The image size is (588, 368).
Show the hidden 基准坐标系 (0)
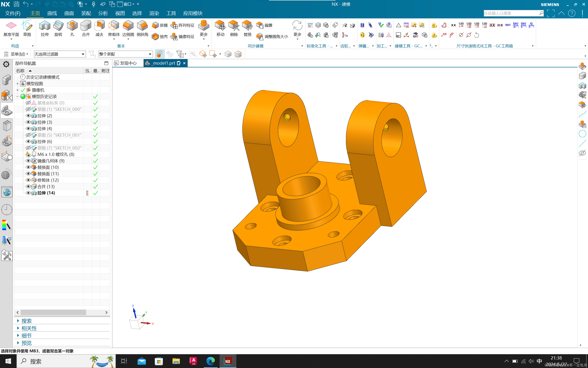click(x=28, y=103)
